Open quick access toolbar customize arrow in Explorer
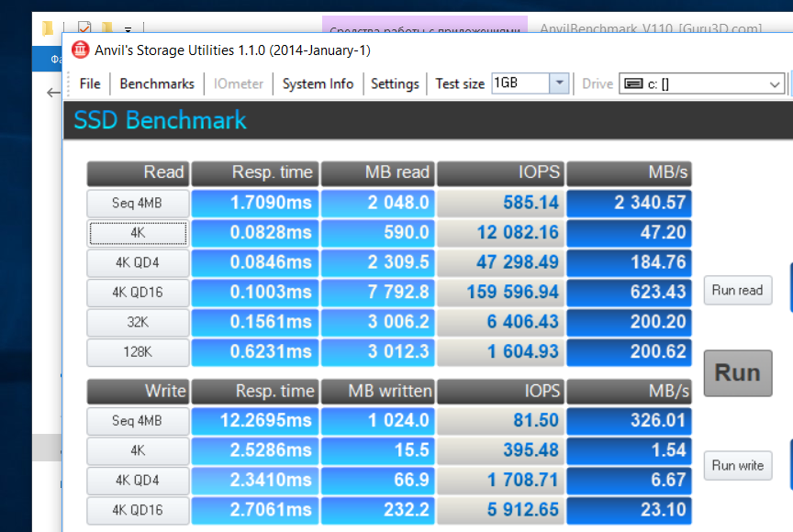The width and height of the screenshot is (793, 532). coord(128,29)
